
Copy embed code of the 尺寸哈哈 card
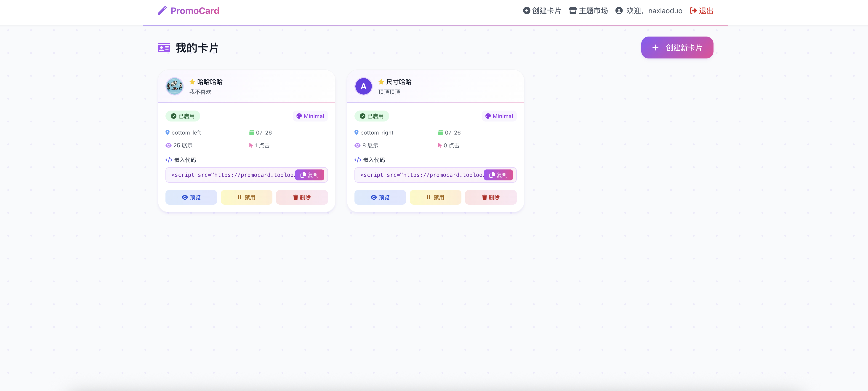tap(498, 175)
